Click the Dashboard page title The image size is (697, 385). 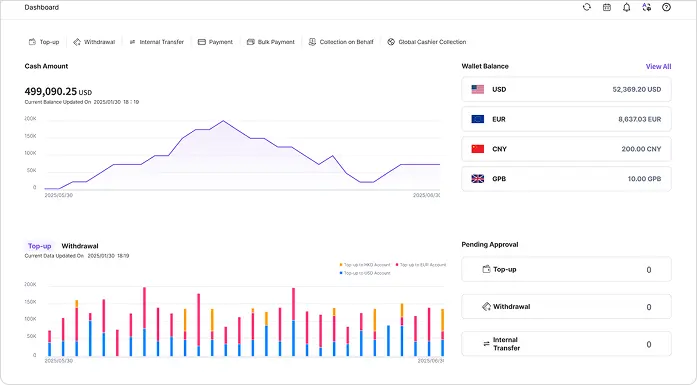coord(42,7)
